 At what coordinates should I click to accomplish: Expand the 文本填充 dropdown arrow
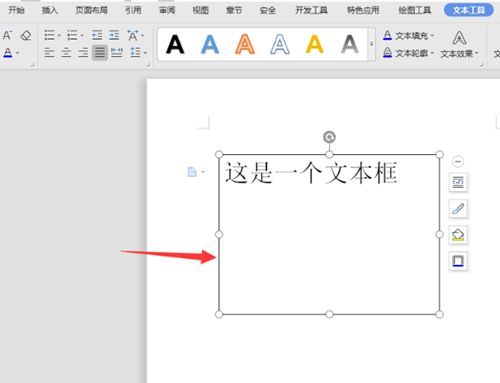click(x=432, y=35)
